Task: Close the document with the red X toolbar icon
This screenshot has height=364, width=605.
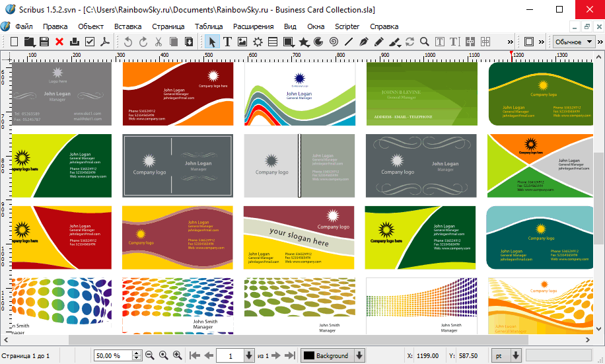Action: 59,42
